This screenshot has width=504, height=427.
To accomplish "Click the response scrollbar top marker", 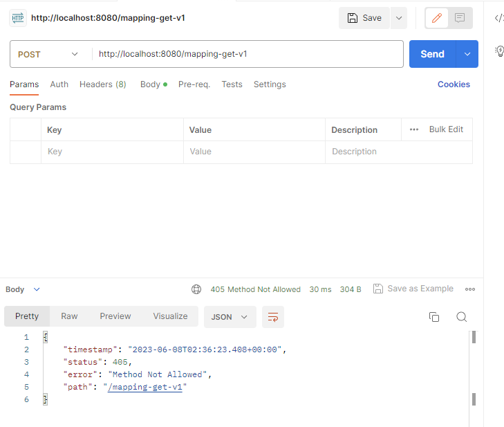I will 474,337.
